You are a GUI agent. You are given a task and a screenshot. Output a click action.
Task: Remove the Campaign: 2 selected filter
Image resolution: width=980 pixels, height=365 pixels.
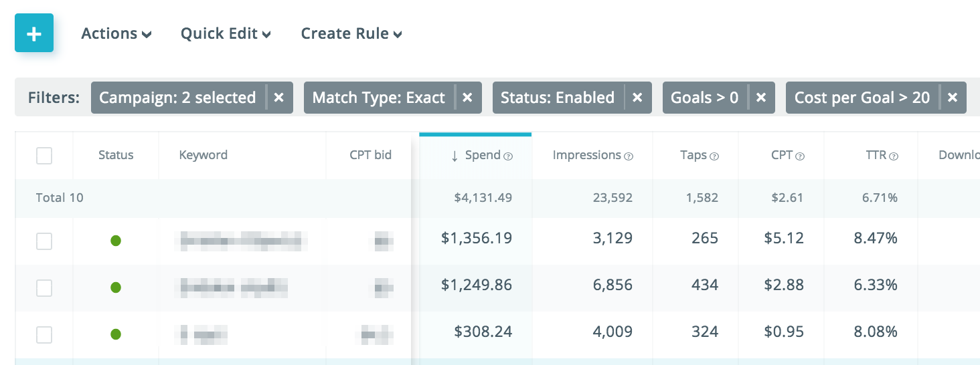coord(279,98)
